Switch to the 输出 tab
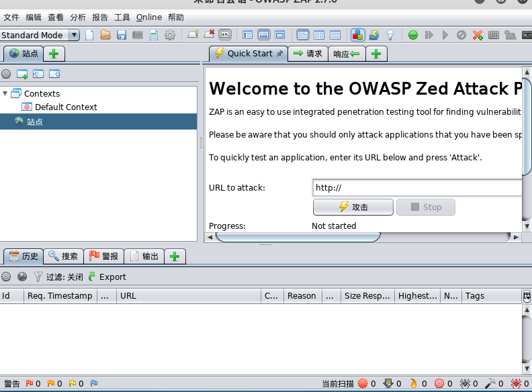 144,256
